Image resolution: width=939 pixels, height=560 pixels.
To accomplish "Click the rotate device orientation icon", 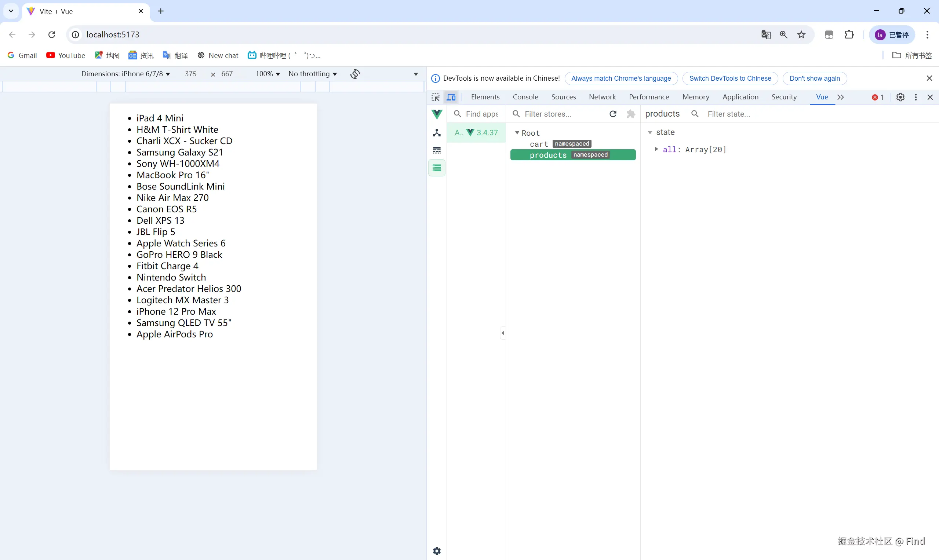I will tap(355, 74).
